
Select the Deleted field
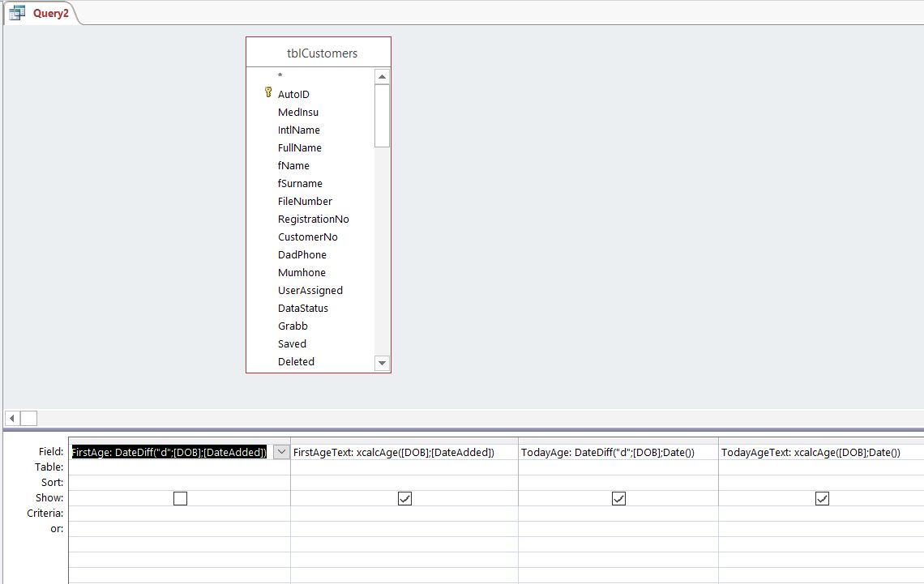coord(296,361)
